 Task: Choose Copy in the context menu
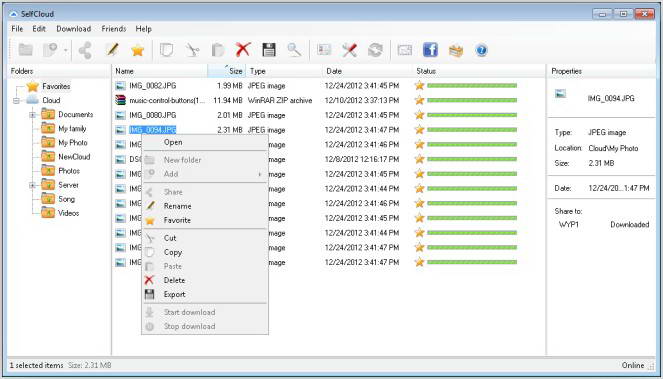pos(205,252)
